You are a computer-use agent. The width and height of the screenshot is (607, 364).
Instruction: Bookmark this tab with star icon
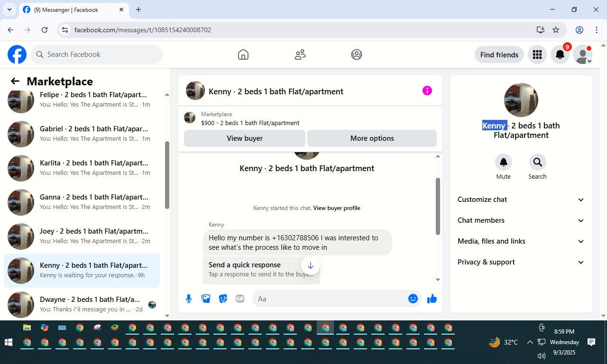pyautogui.click(x=556, y=30)
